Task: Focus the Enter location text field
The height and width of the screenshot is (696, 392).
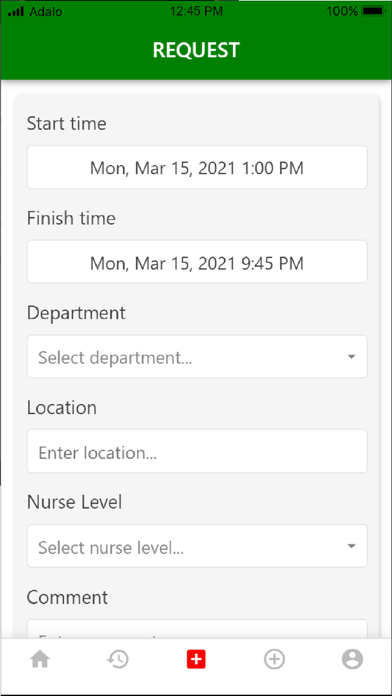Action: pyautogui.click(x=197, y=451)
